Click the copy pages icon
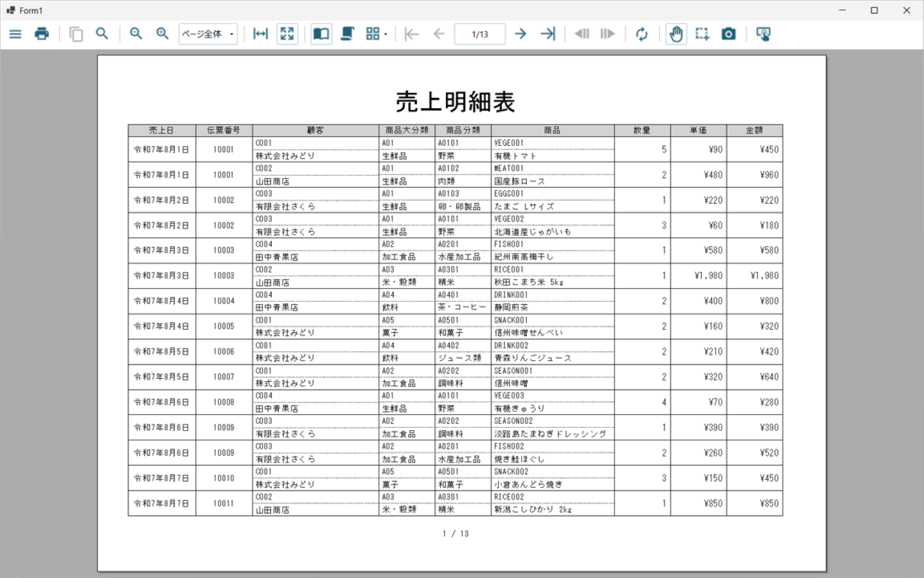 76,34
